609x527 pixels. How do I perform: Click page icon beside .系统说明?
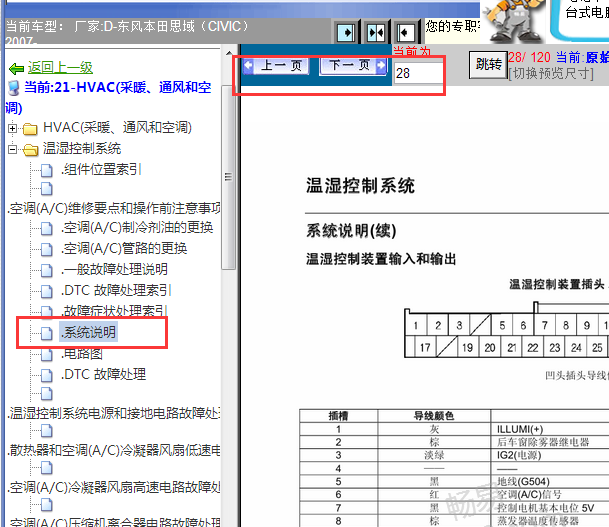point(47,333)
